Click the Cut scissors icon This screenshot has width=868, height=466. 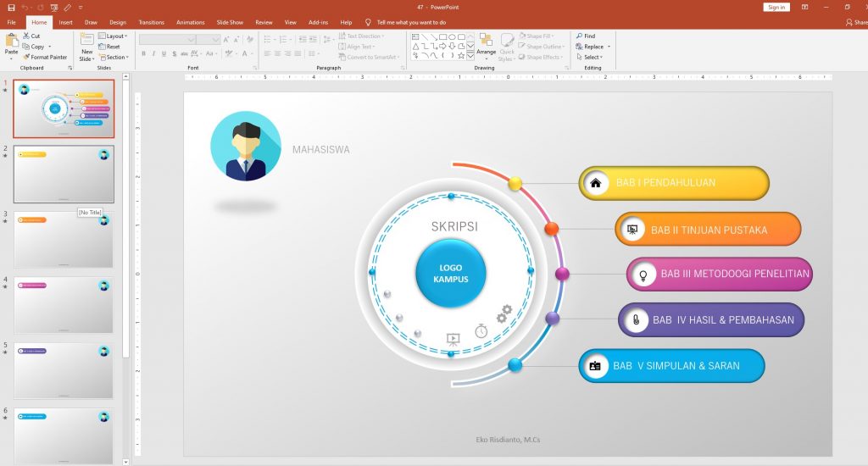click(x=26, y=36)
